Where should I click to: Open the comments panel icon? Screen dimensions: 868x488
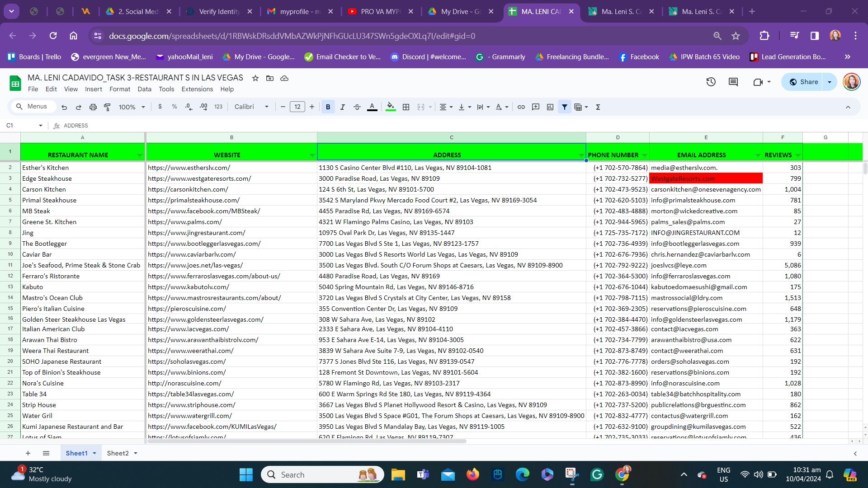[733, 82]
